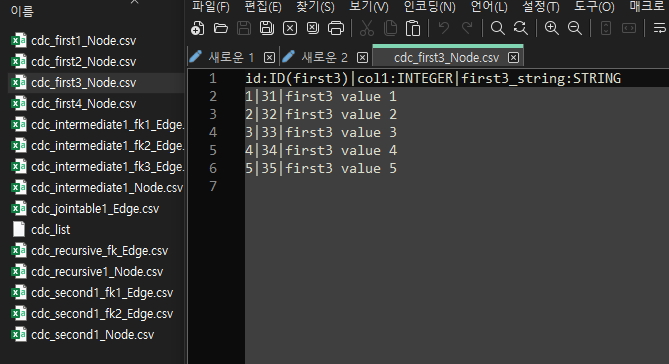Select the cdc_list file
The width and height of the screenshot is (669, 364).
pos(50,230)
